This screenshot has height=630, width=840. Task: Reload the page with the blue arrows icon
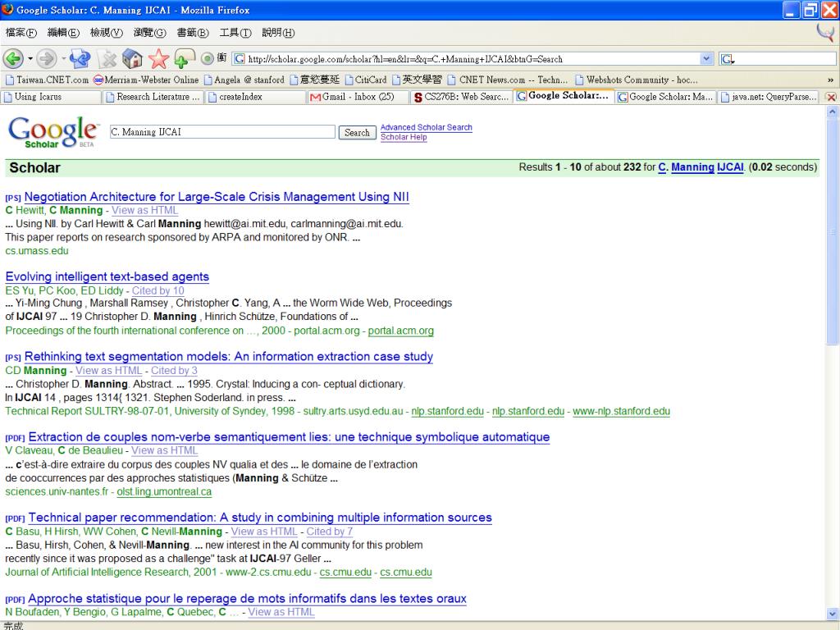(x=80, y=58)
